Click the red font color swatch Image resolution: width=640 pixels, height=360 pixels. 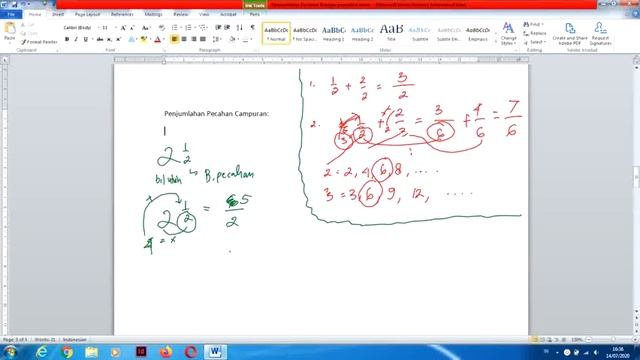(x=158, y=39)
